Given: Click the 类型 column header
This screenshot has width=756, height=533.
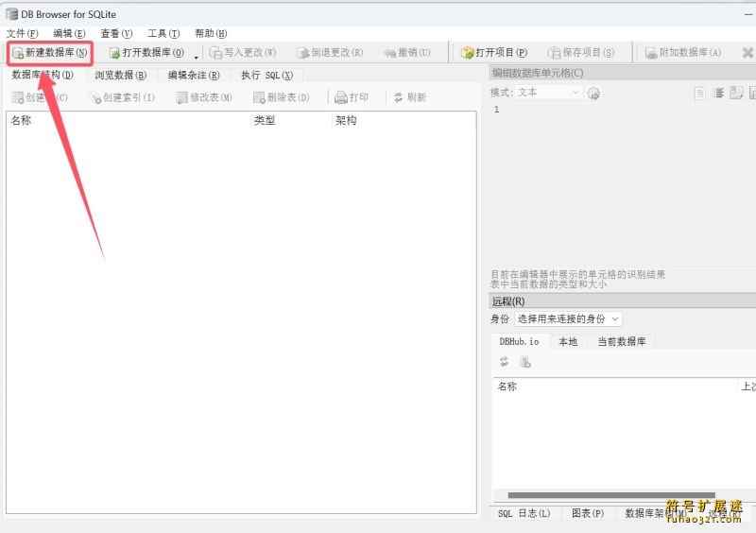Looking at the screenshot, I should tap(291, 120).
